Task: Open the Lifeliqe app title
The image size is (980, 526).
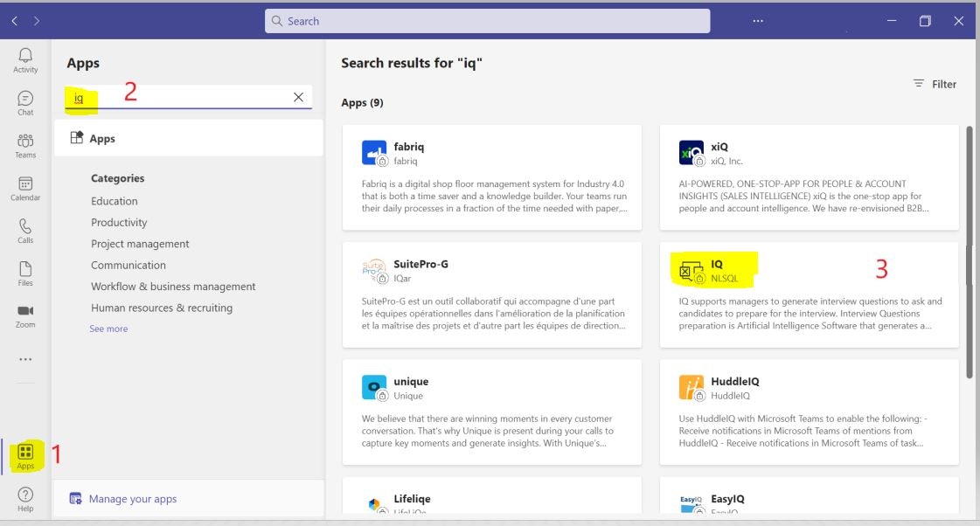Action: click(412, 499)
